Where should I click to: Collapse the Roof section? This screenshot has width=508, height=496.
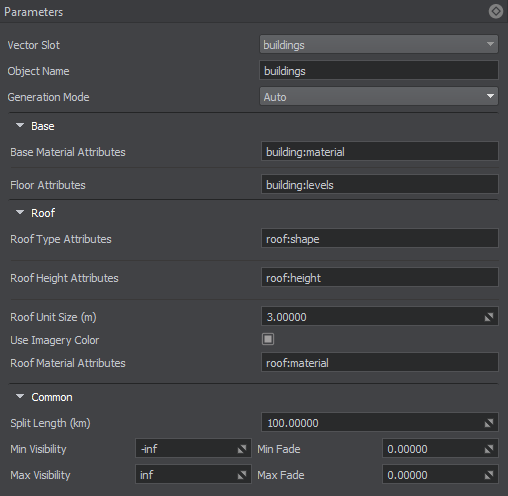[20, 212]
